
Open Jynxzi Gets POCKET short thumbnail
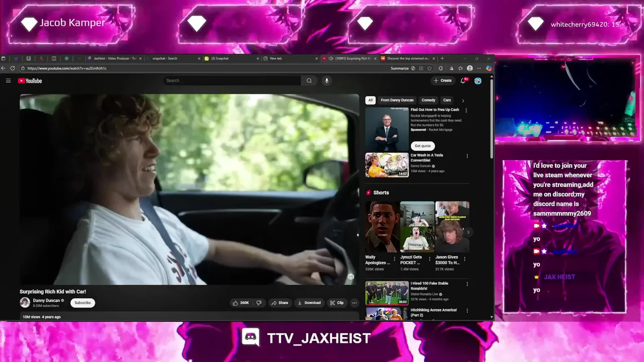click(x=417, y=227)
